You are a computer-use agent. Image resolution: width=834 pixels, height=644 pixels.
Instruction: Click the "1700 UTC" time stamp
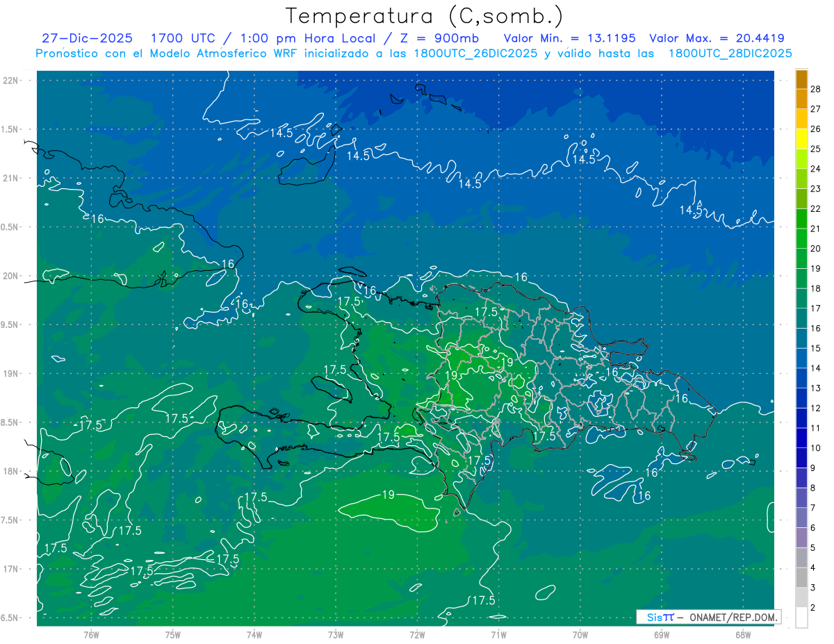(x=182, y=38)
